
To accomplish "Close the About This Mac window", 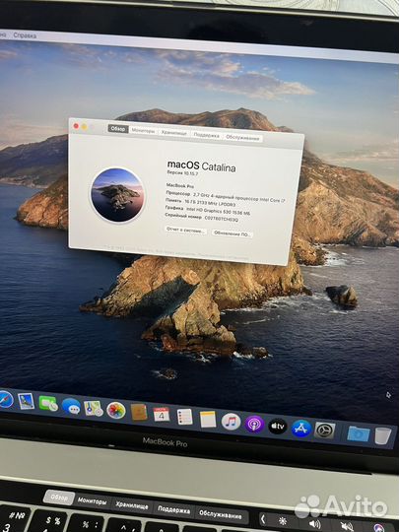I will (76, 126).
